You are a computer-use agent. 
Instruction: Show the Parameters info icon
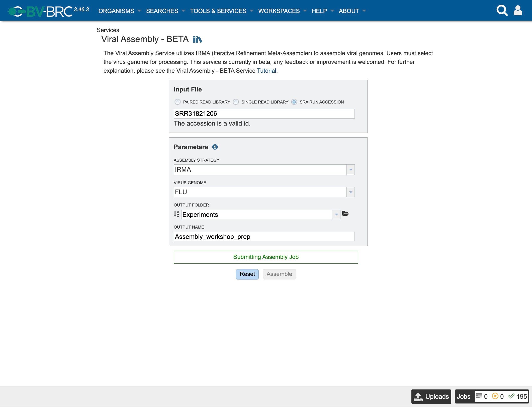pyautogui.click(x=215, y=147)
